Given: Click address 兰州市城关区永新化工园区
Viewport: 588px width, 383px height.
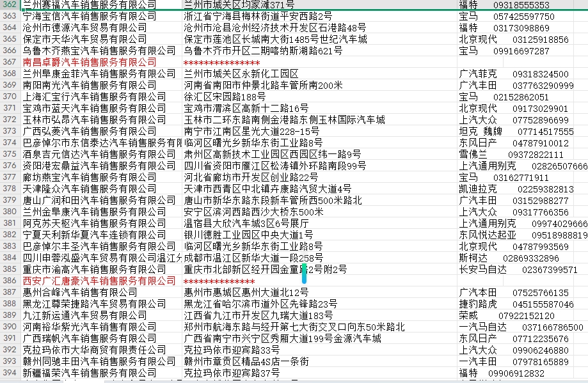Looking at the screenshot, I should pyautogui.click(x=241, y=74).
